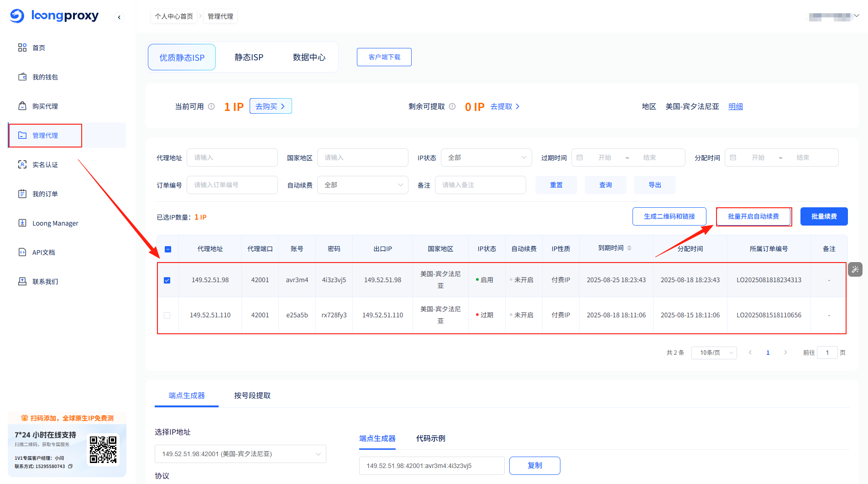Click the 复制 button
The image size is (868, 484).
(534, 465)
